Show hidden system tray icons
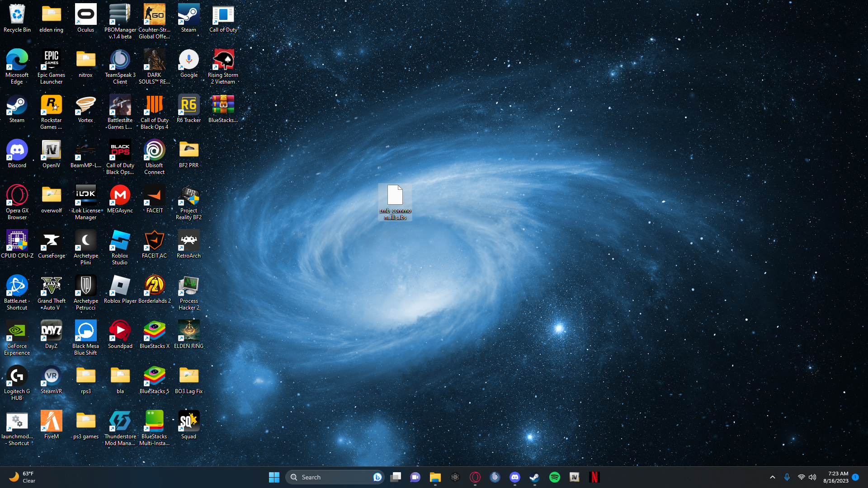The image size is (868, 488). click(773, 477)
